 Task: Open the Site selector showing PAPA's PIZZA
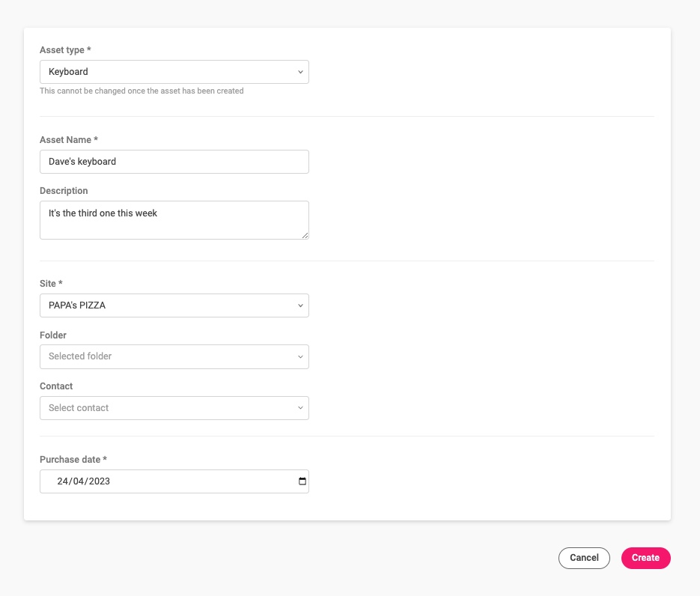click(172, 305)
